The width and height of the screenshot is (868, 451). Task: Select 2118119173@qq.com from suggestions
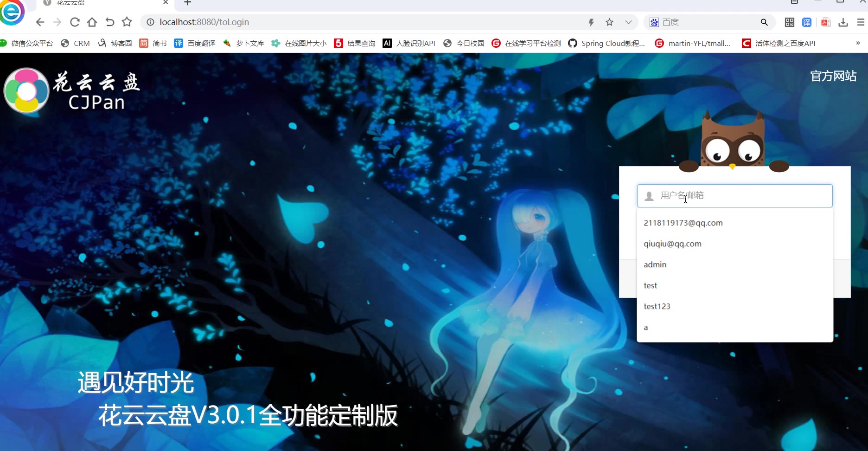click(735, 223)
